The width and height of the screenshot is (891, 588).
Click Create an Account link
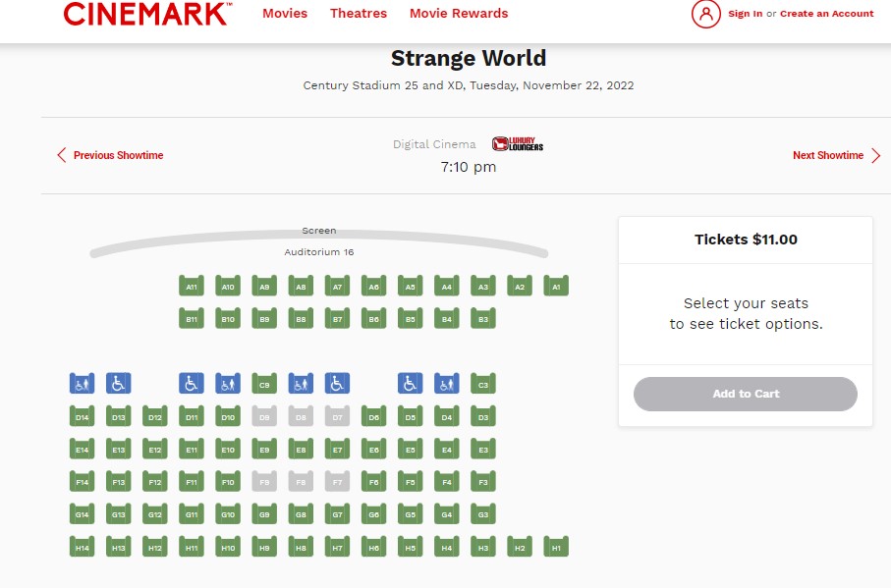pos(826,14)
